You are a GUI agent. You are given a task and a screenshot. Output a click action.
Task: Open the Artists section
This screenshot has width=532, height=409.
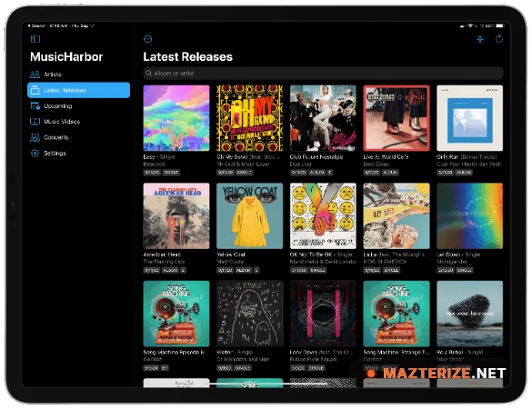[79, 75]
